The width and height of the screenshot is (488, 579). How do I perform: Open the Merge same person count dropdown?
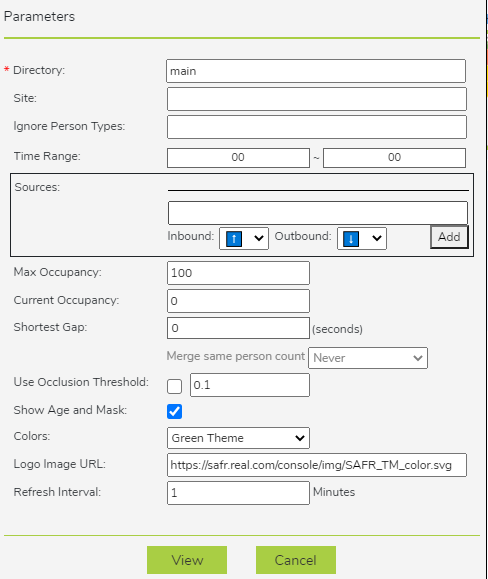click(x=368, y=357)
